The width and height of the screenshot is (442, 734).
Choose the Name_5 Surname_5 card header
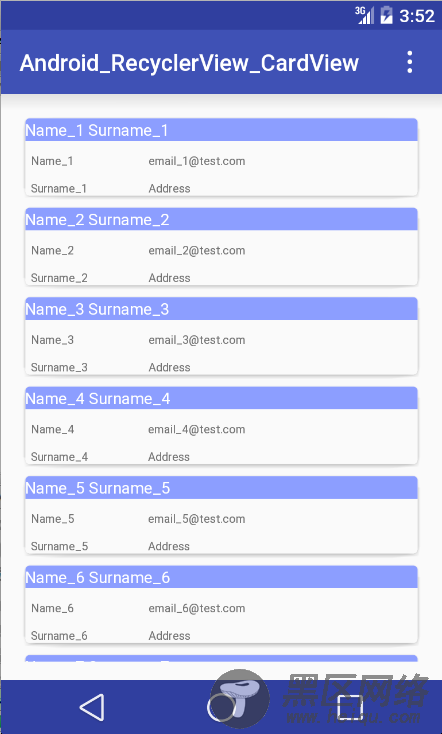[x=221, y=488]
